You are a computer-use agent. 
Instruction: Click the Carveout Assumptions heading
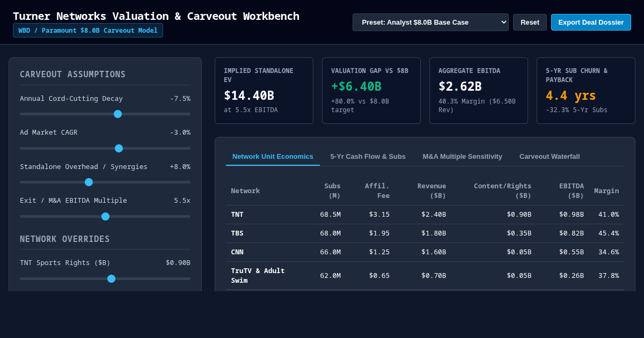[72, 74]
